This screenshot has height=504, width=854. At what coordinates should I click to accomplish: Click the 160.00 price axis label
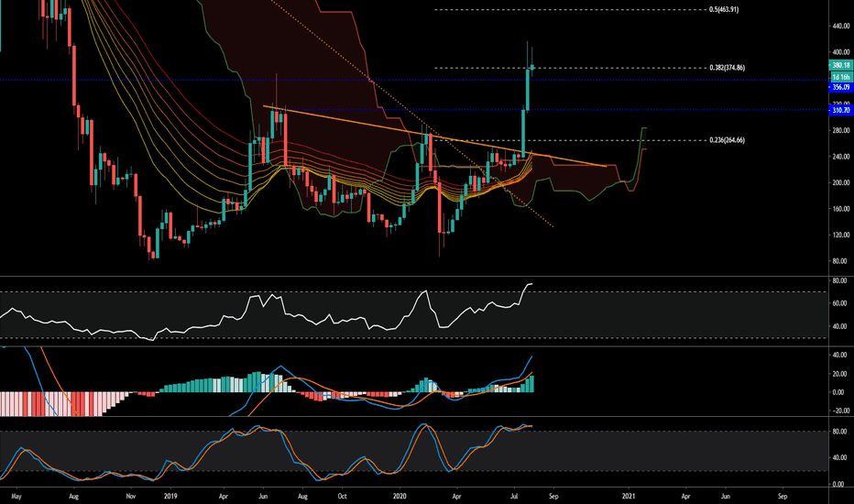click(x=841, y=209)
